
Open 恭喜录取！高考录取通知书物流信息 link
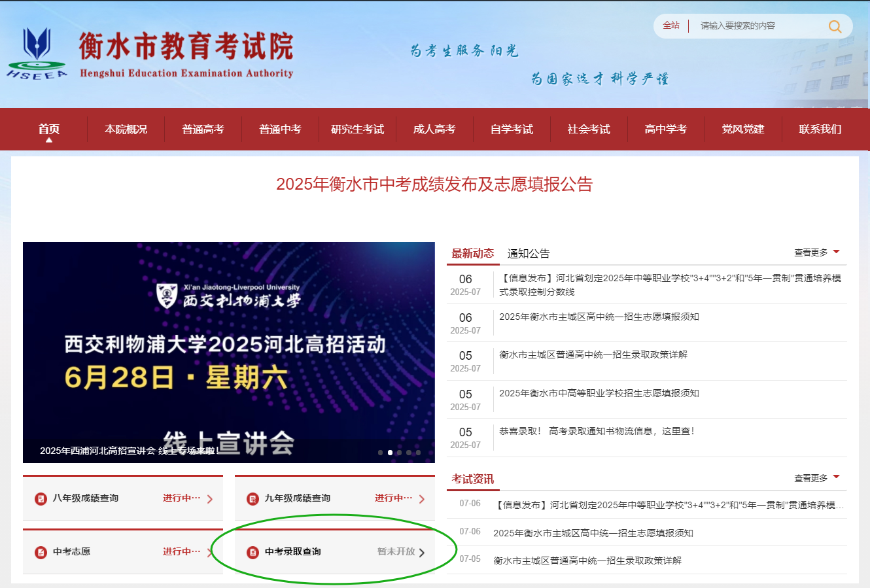(x=597, y=432)
